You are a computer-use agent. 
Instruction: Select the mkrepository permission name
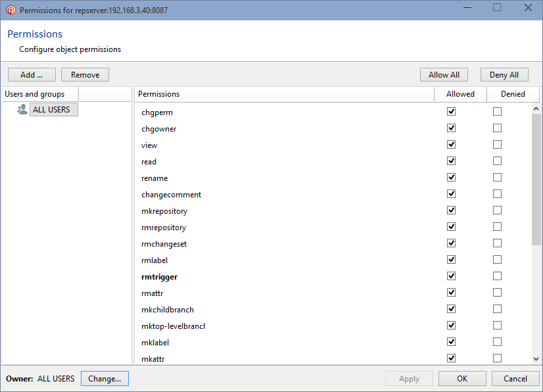[164, 211]
